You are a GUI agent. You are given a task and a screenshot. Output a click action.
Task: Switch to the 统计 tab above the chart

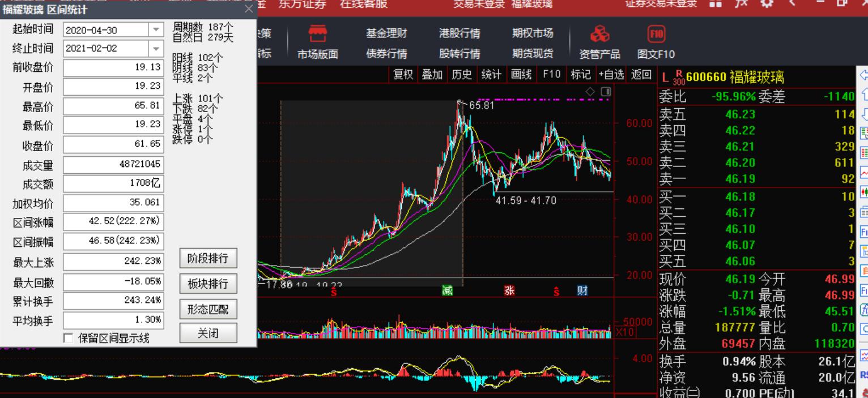tap(492, 74)
